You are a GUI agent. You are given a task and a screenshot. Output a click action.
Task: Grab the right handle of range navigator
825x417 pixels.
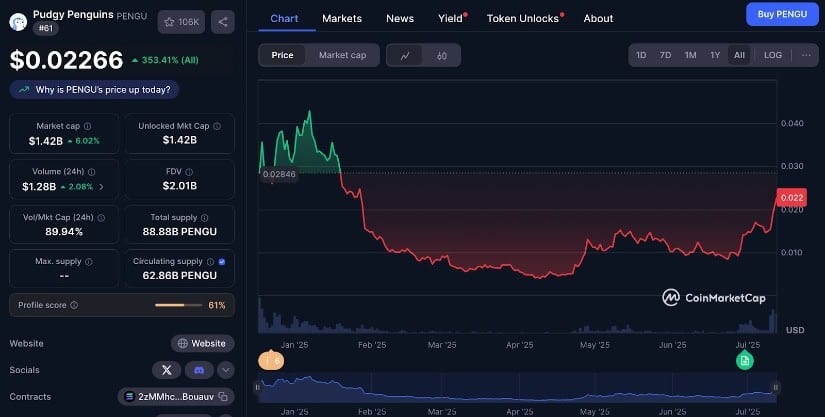tap(776, 388)
